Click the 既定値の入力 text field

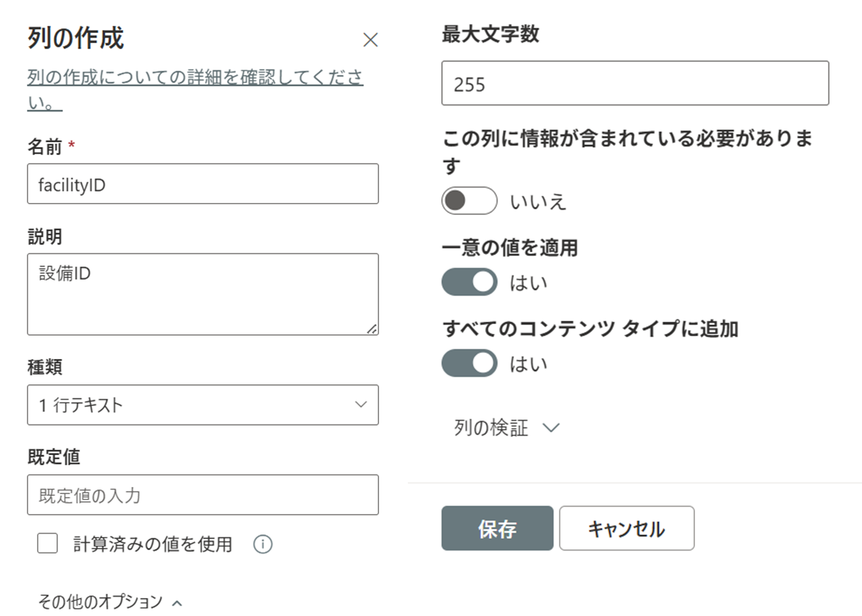pyautogui.click(x=202, y=495)
